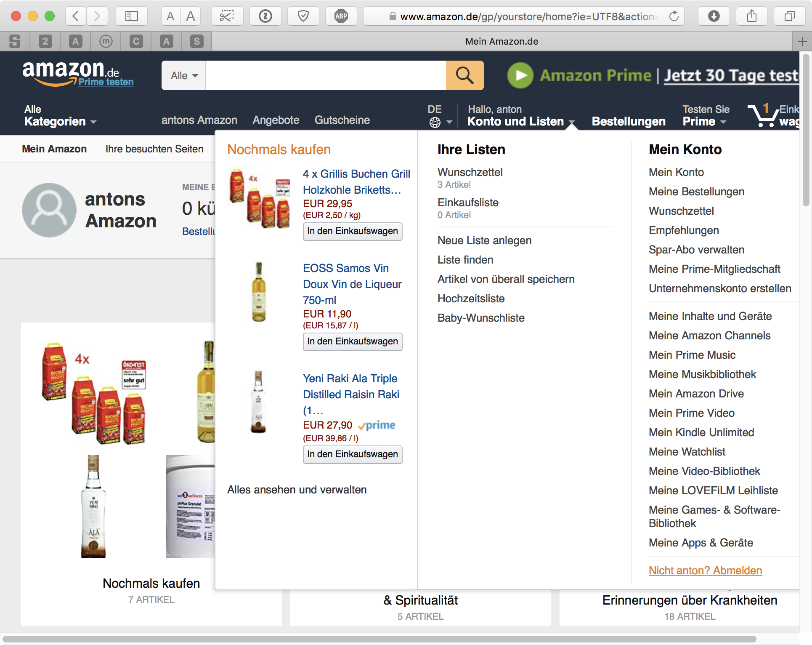The image size is (812, 645).
Task: Decrease text size with small A
Action: tap(170, 16)
